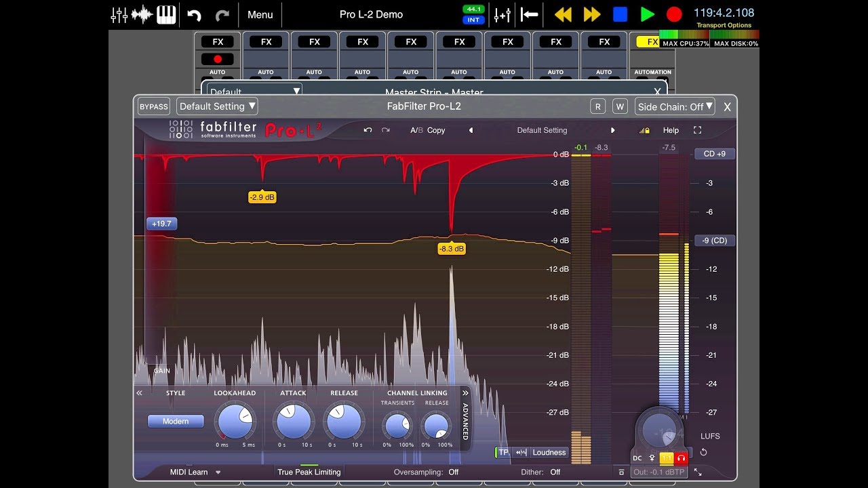Change Dither Off setting
The image size is (868, 488).
(555, 472)
